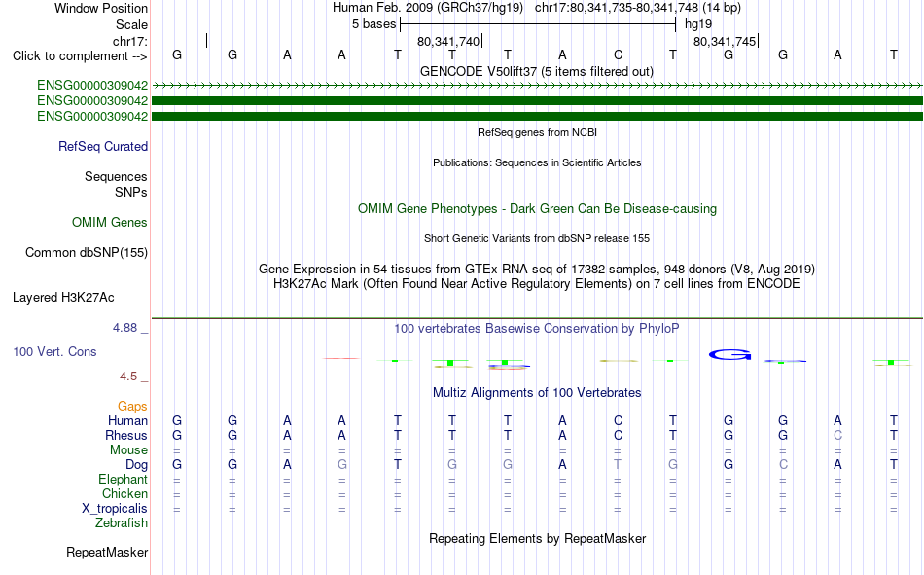Viewport: 924px width, 575px height.
Task: Select the Human alignment row label
Action: 127,421
